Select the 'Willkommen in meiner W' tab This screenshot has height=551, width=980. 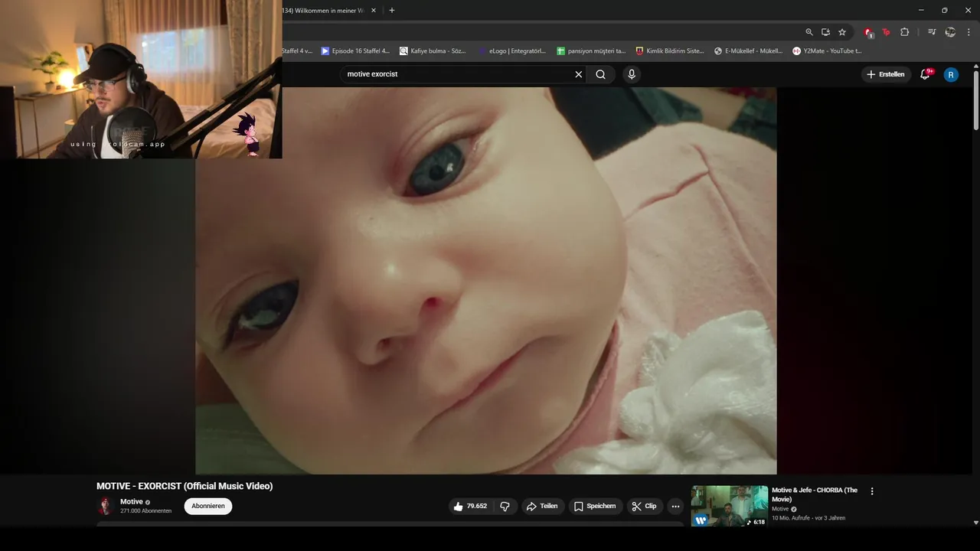coord(322,11)
